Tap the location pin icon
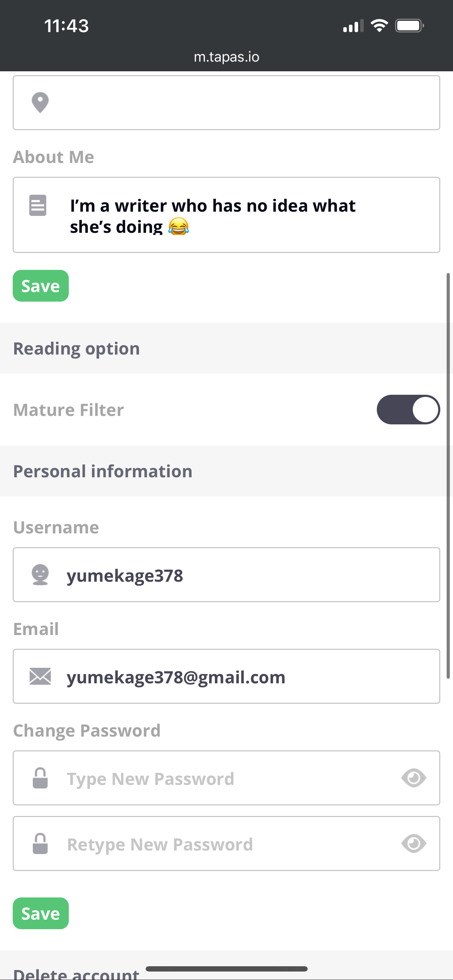 point(40,103)
